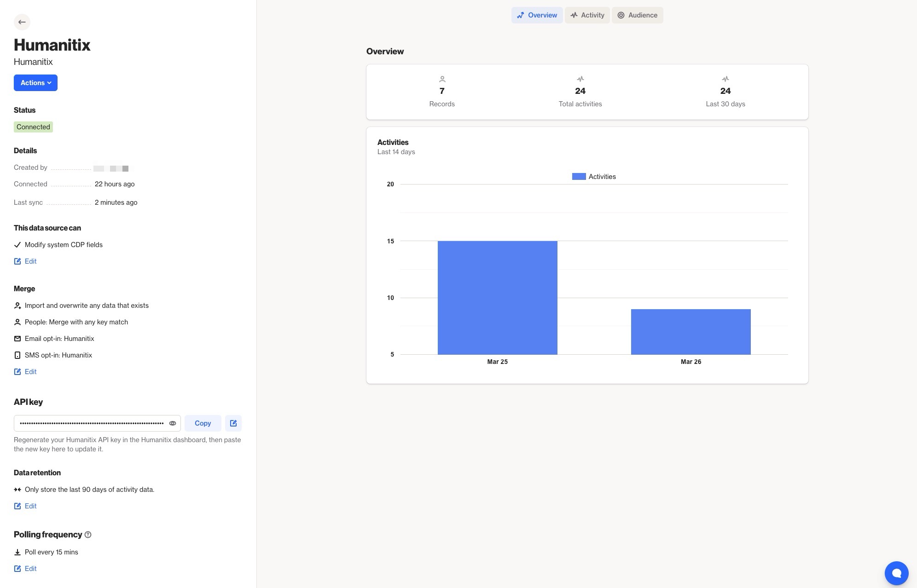
Task: Toggle Activities legend color swatch
Action: coord(579,177)
